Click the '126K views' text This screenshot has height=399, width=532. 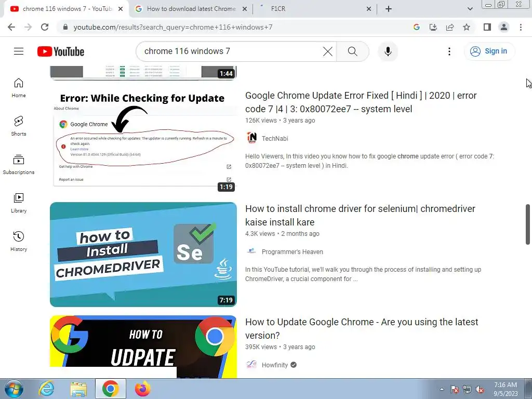[261, 121]
